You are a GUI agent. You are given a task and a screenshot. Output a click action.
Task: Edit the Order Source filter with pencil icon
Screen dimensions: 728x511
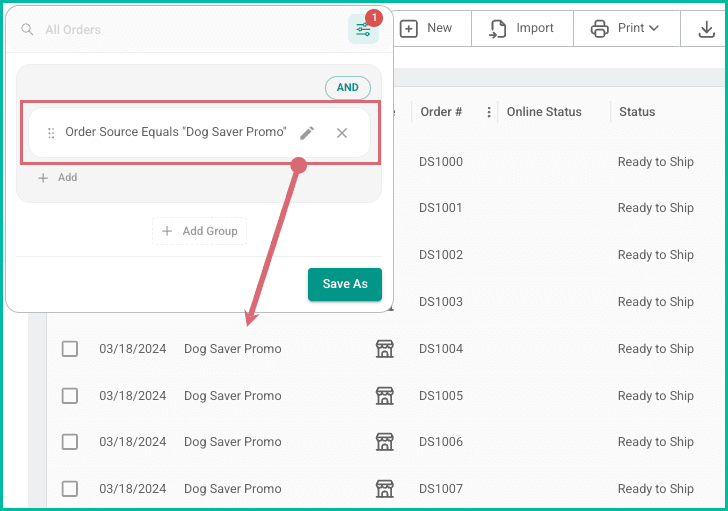pos(307,133)
